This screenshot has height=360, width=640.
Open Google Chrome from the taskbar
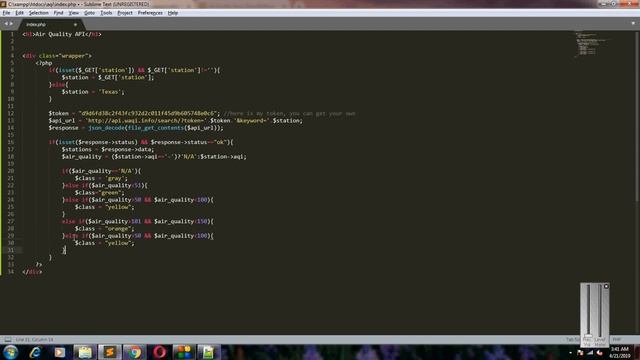coord(134,352)
